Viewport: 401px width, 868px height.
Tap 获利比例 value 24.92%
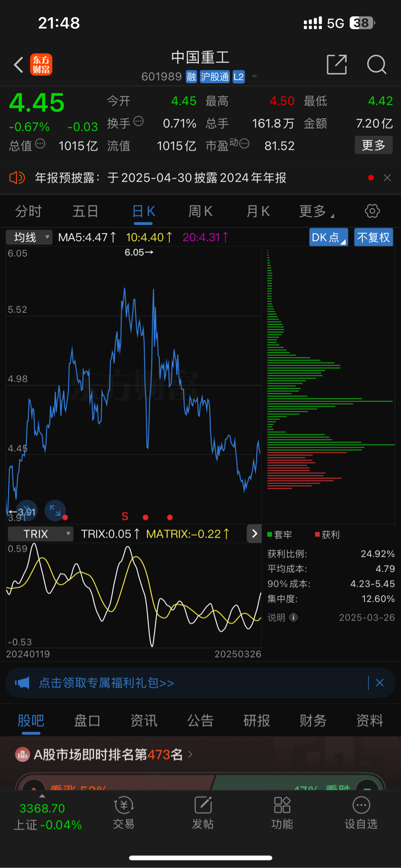[378, 554]
